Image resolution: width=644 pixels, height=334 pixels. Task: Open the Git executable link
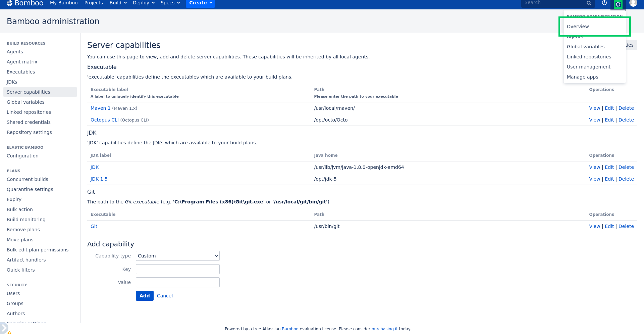click(x=94, y=226)
